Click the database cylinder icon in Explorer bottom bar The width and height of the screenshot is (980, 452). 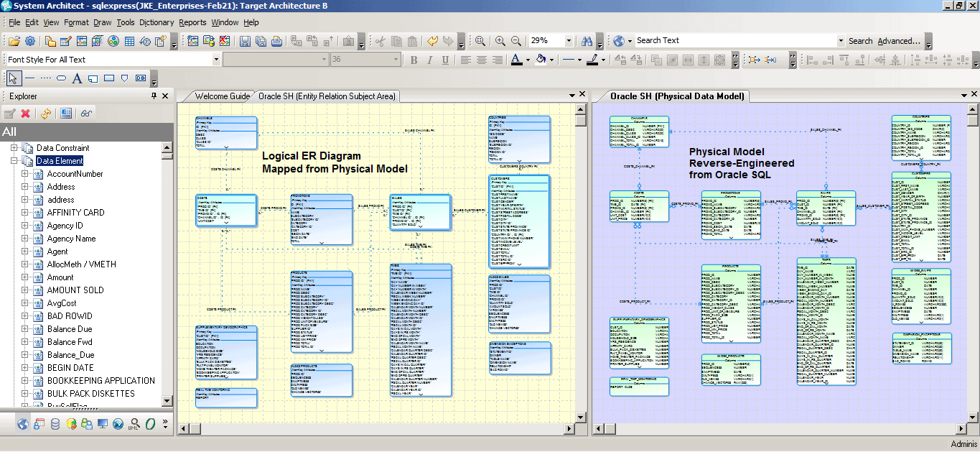click(55, 424)
